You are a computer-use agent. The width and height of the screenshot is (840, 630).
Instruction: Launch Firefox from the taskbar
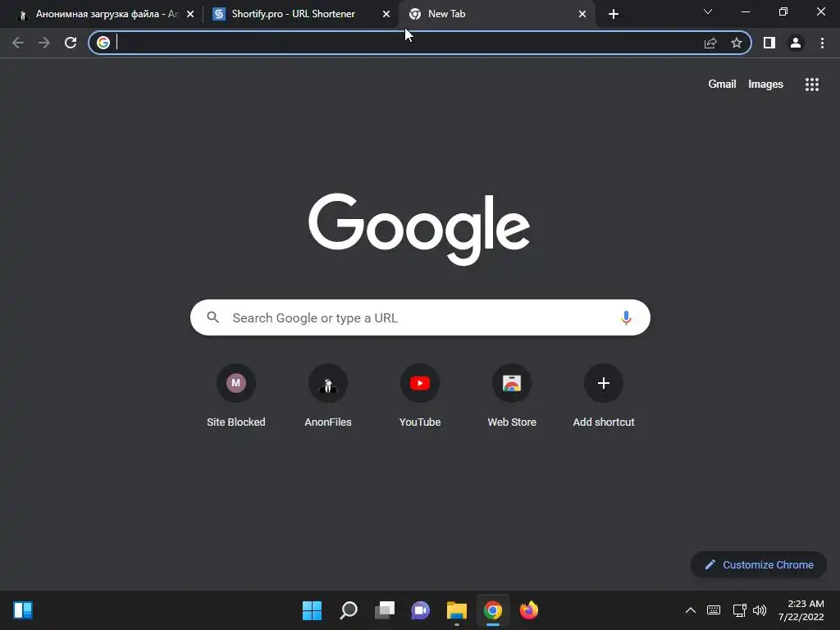click(x=529, y=610)
